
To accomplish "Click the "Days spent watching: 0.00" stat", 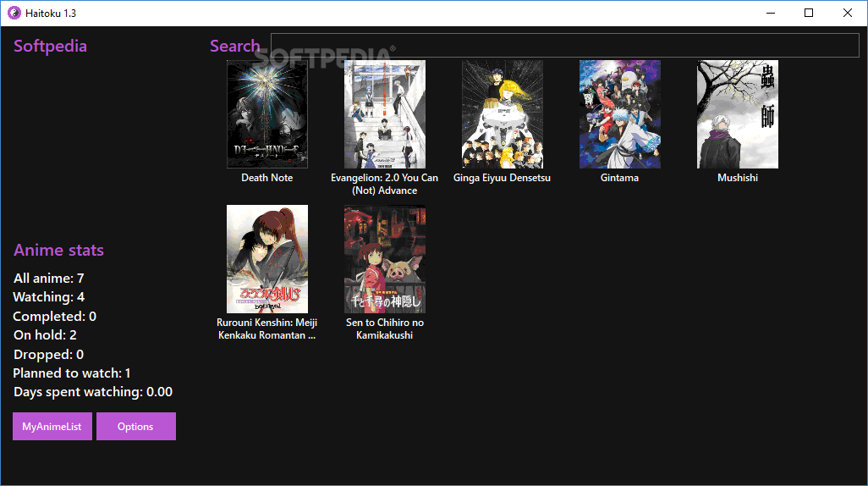I will tap(93, 392).
